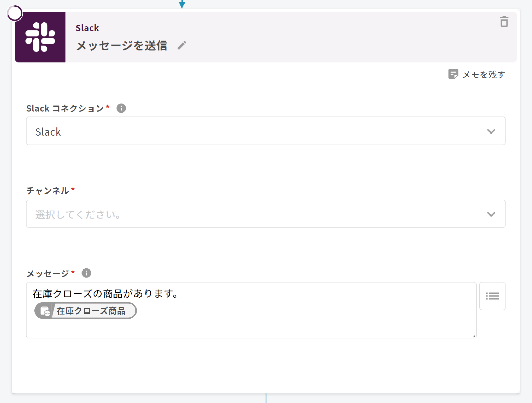Screen dimensions: 532x403
Task: Click the message box resize handle
Action: pos(474,336)
